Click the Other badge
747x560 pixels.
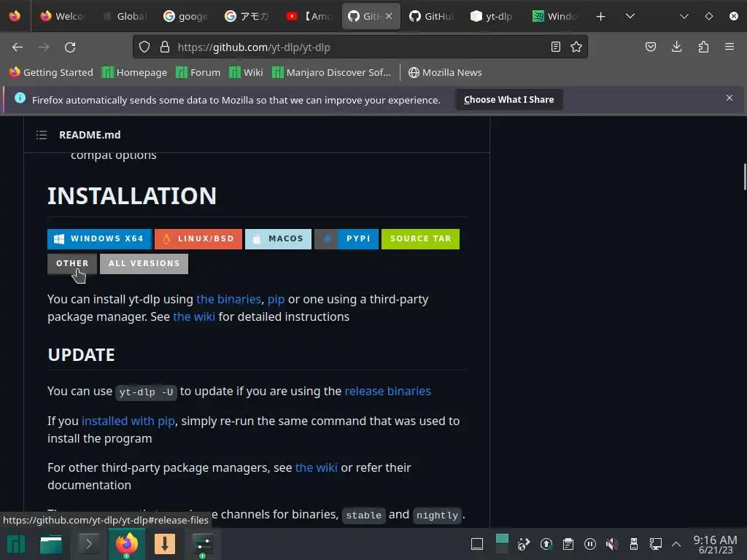point(72,263)
